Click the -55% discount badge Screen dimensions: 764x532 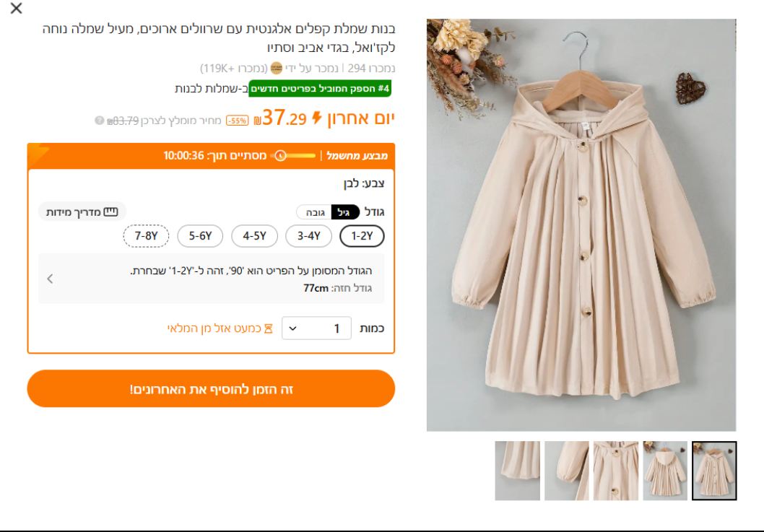(237, 121)
